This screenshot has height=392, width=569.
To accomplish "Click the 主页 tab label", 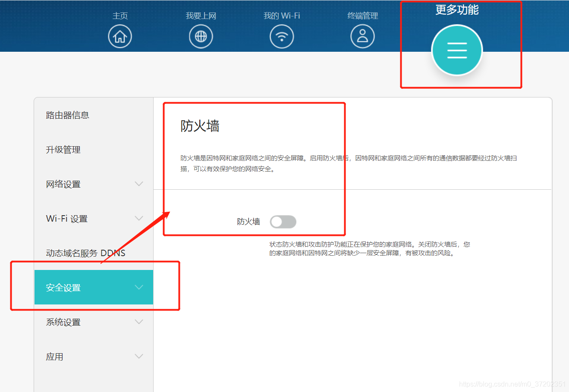I will point(120,16).
